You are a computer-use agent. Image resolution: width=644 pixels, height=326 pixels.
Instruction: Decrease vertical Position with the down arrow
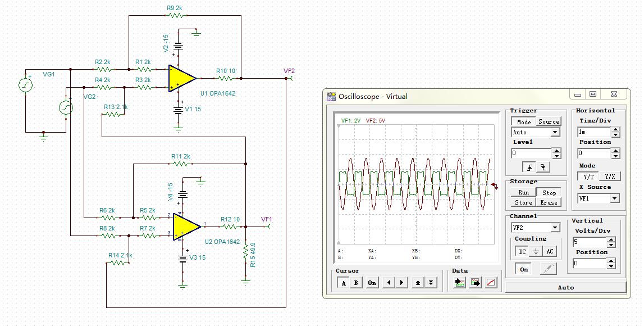click(611, 266)
